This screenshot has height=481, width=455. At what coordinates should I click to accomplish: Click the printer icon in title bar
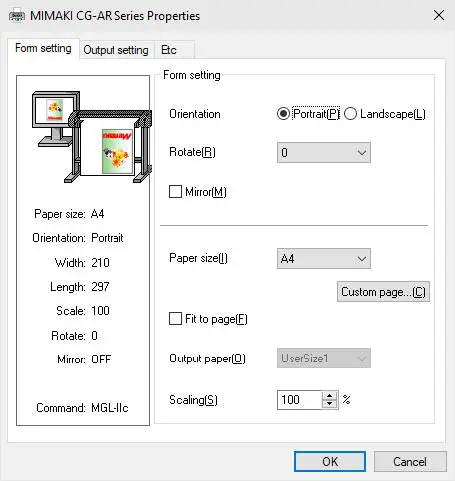pos(17,16)
